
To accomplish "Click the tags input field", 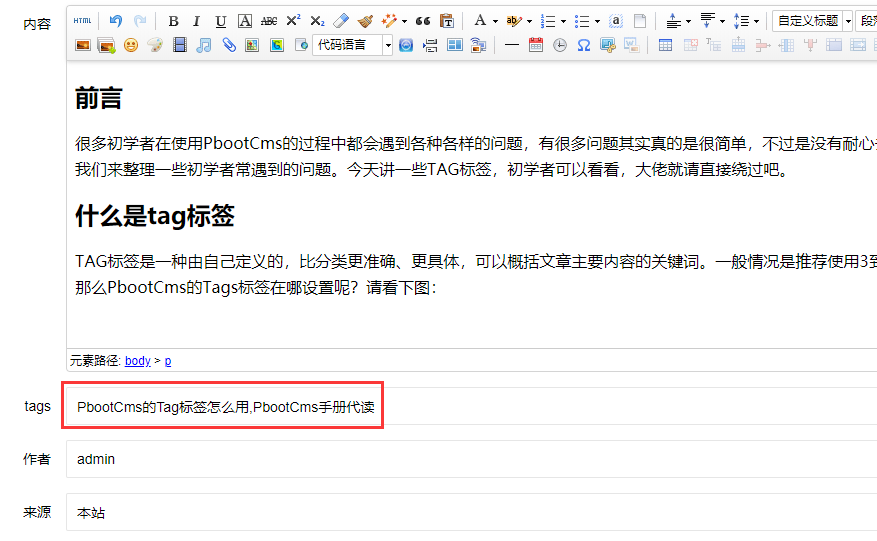I will tap(471, 407).
